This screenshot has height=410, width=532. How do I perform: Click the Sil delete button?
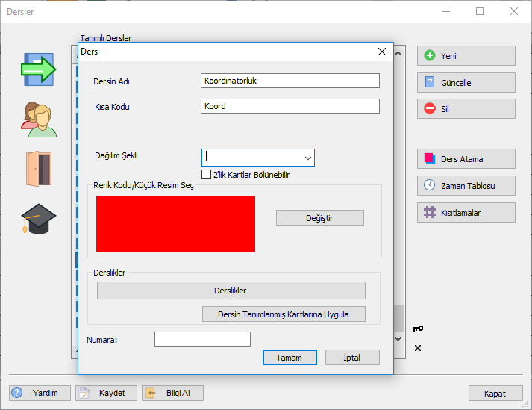[x=466, y=109]
